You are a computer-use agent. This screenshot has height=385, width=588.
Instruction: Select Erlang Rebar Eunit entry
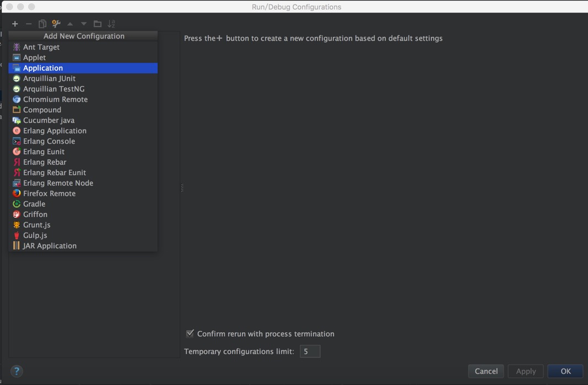coord(83,172)
